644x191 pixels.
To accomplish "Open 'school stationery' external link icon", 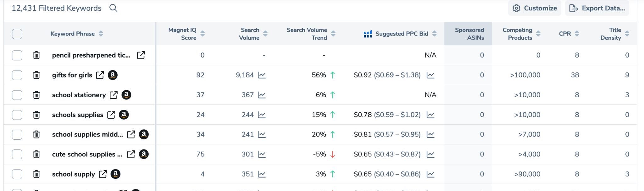I will [114, 95].
